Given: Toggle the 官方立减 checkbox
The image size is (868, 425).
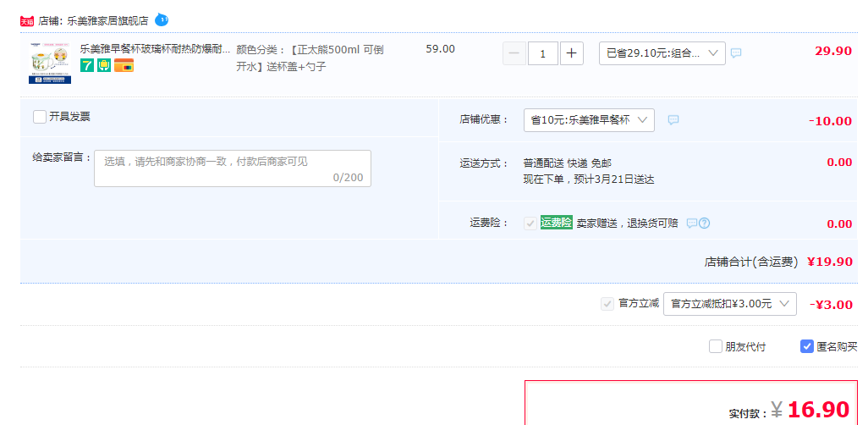Looking at the screenshot, I should 607,304.
